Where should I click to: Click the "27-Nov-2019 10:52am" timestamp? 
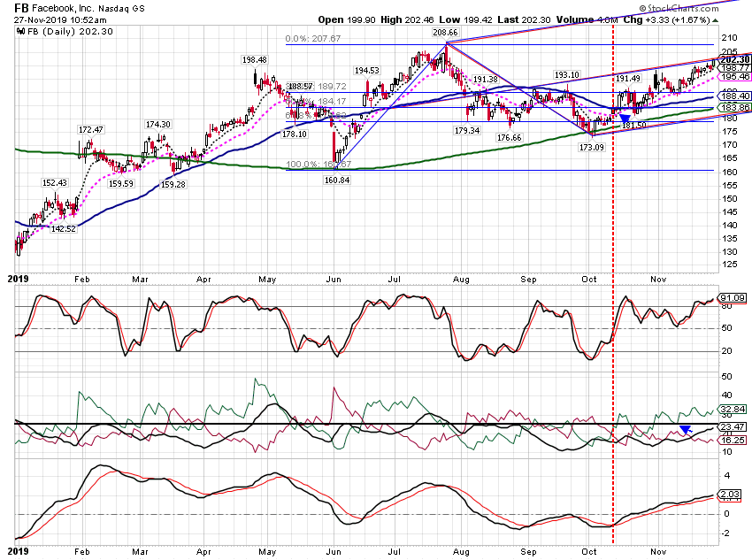(x=60, y=20)
